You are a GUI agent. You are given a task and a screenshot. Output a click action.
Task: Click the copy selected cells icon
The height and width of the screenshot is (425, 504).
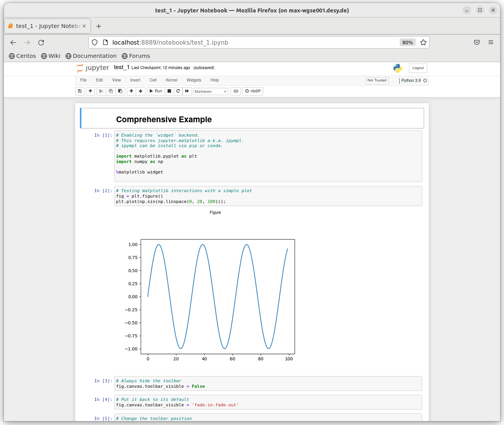[x=111, y=91]
